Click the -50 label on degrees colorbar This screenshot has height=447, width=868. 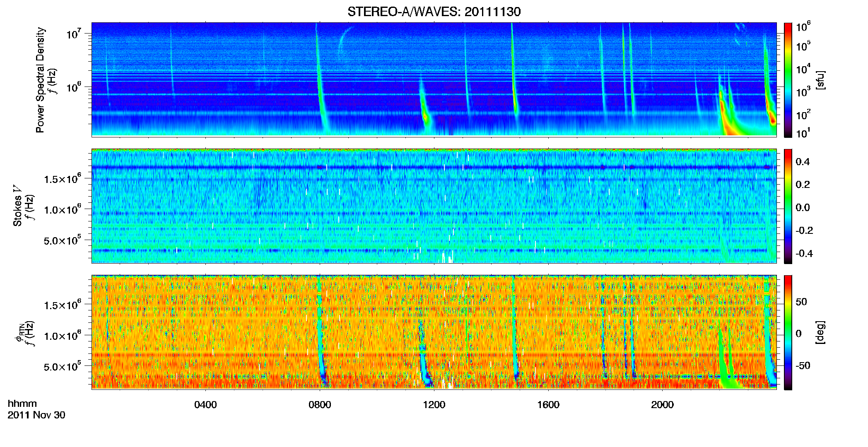(x=803, y=365)
